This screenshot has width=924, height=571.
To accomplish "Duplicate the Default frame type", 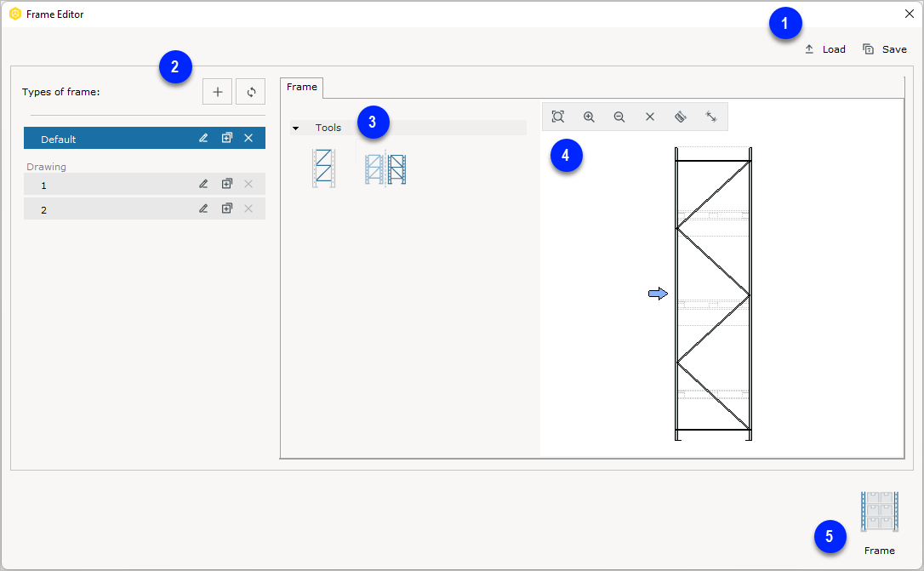I will [226, 137].
